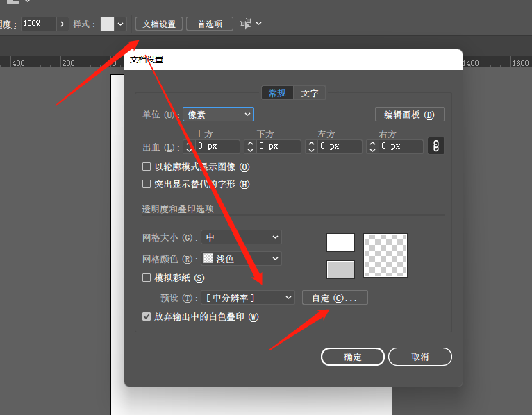Click the transparency grid preview thumbnail
The width and height of the screenshot is (532, 415).
(385, 255)
